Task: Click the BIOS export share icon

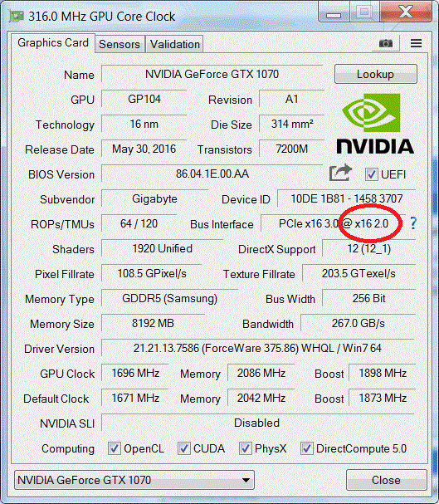Action: [341, 173]
